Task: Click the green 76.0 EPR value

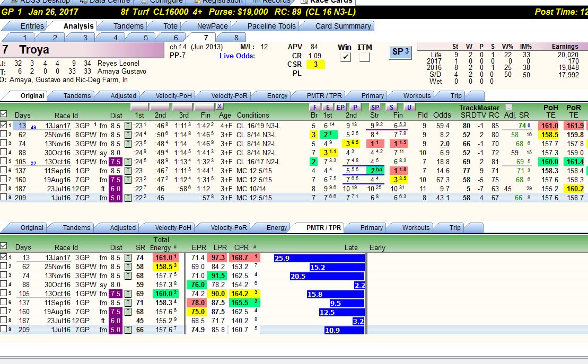Action: pos(198,285)
